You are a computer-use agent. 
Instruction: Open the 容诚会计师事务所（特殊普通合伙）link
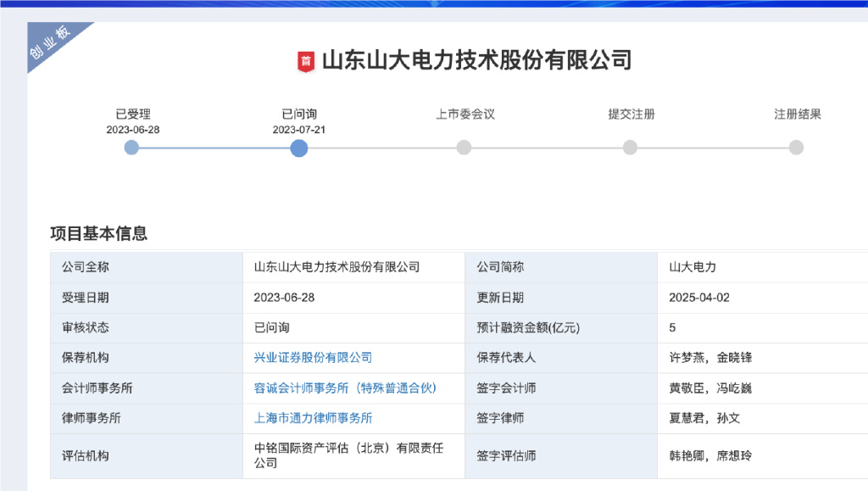point(345,388)
